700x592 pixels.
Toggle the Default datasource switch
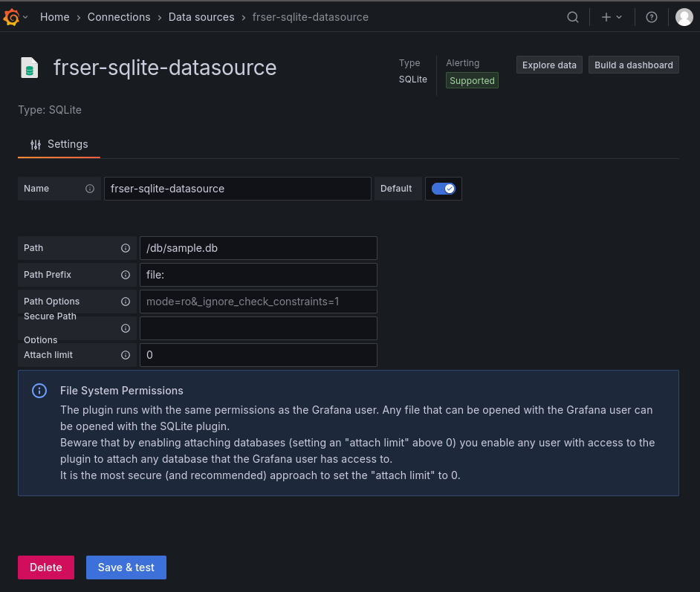click(443, 188)
